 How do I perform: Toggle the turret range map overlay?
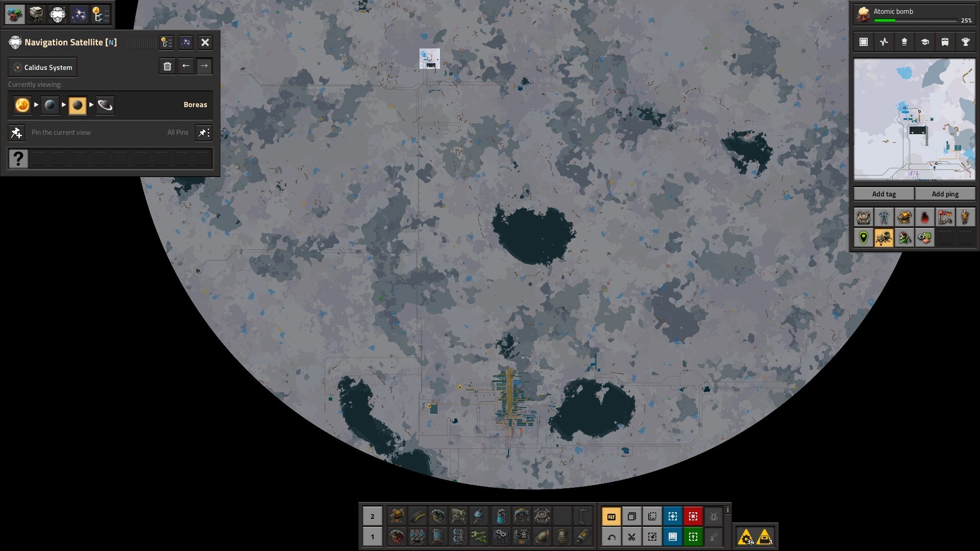pos(904,218)
